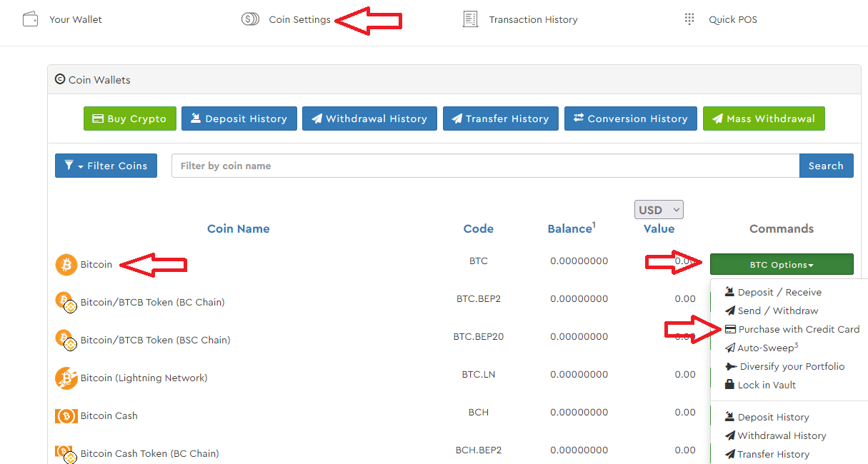Click the Bitcoin/BTCB Token (BC Chain) logo

point(66,303)
